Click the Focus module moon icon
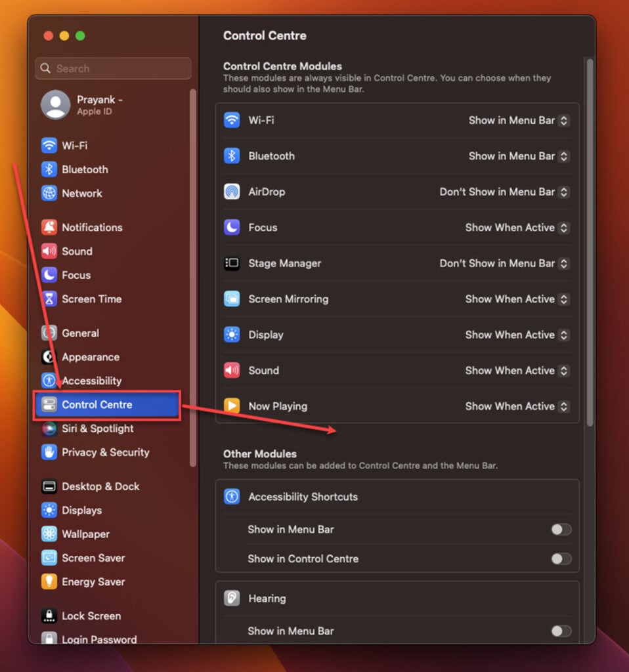This screenshot has width=629, height=672. (x=232, y=228)
